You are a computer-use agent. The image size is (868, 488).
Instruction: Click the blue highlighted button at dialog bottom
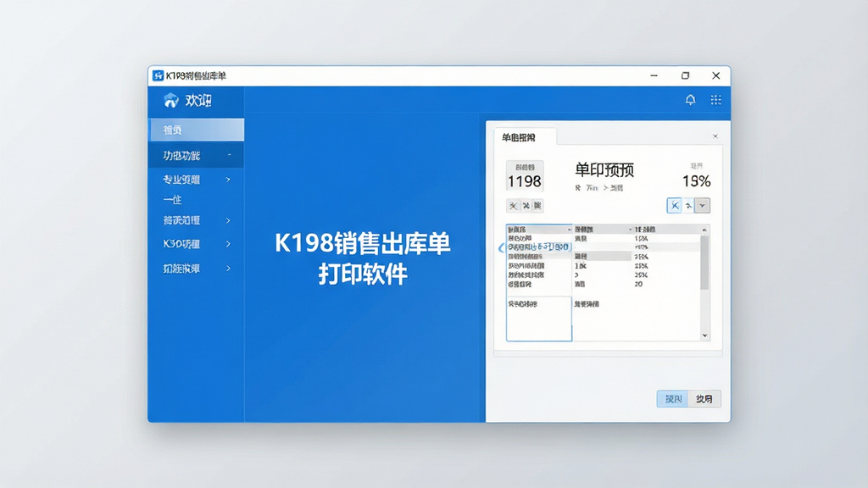pos(672,399)
